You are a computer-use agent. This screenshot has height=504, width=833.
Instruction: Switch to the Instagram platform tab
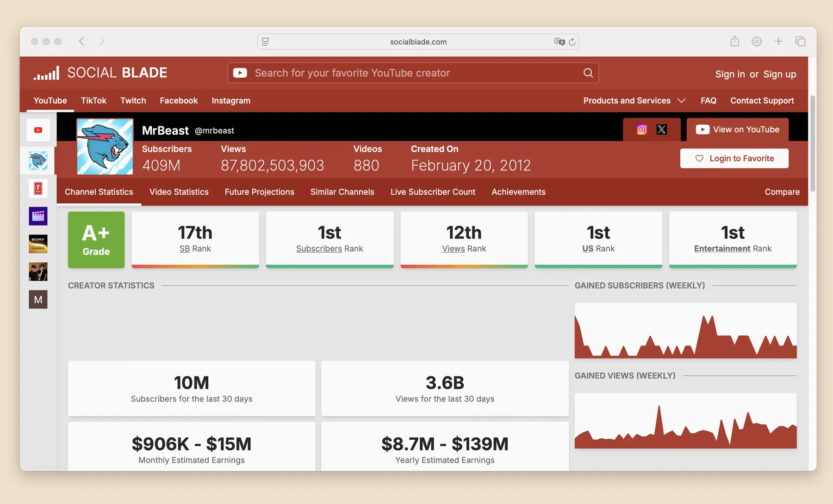point(231,101)
